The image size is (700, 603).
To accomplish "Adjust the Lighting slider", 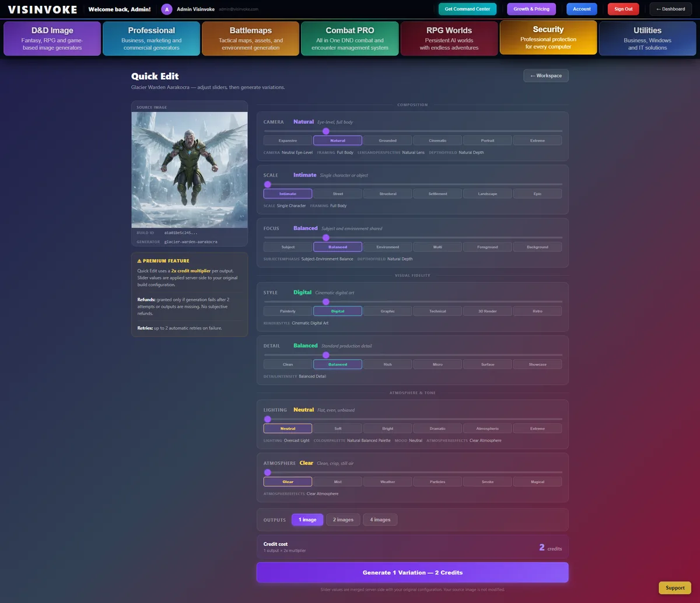I will [413, 419].
